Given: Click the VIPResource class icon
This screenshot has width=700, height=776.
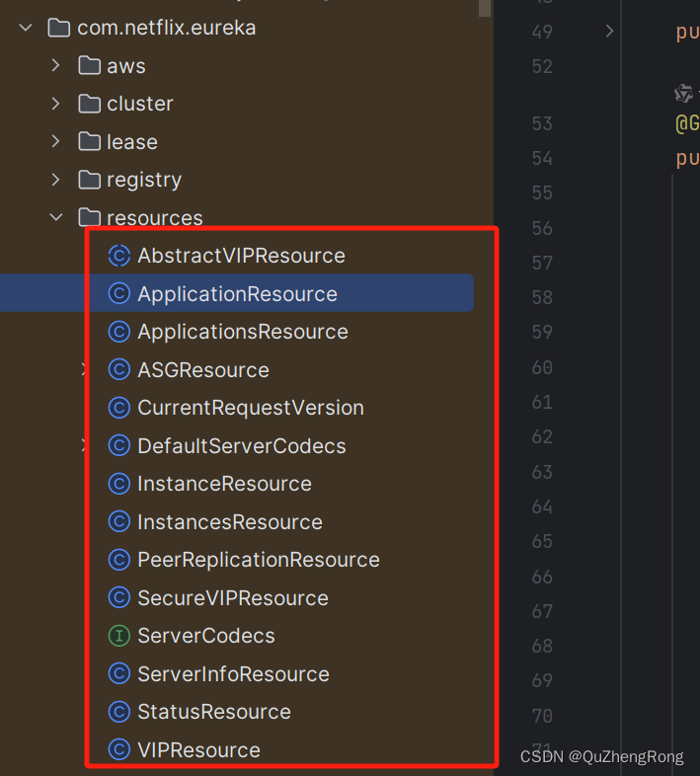Looking at the screenshot, I should click(119, 749).
